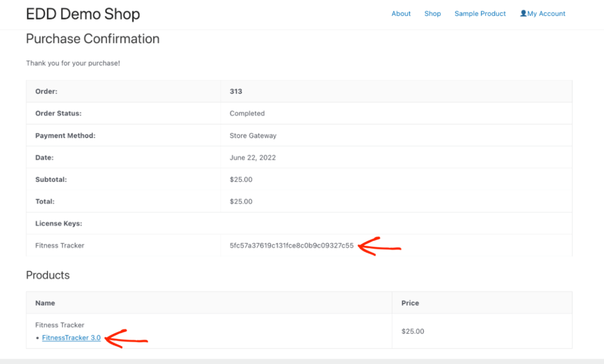View the Sample Product page

(480, 14)
